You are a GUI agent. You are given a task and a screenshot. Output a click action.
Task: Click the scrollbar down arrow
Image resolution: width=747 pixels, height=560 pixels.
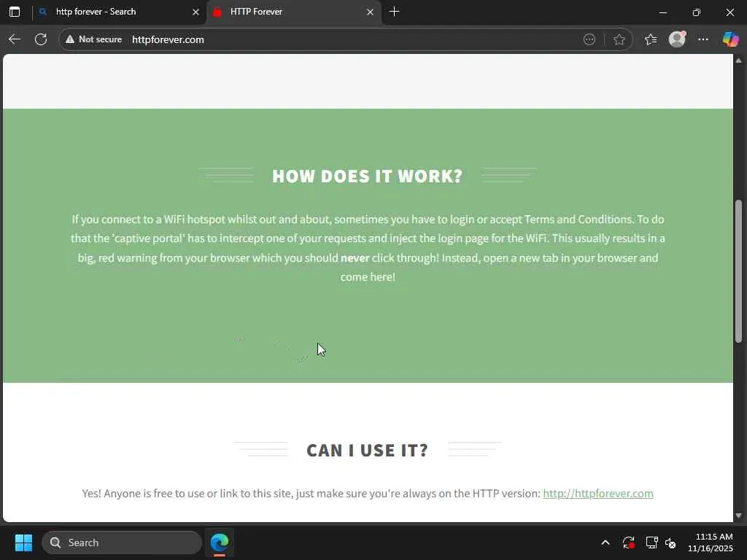(738, 516)
